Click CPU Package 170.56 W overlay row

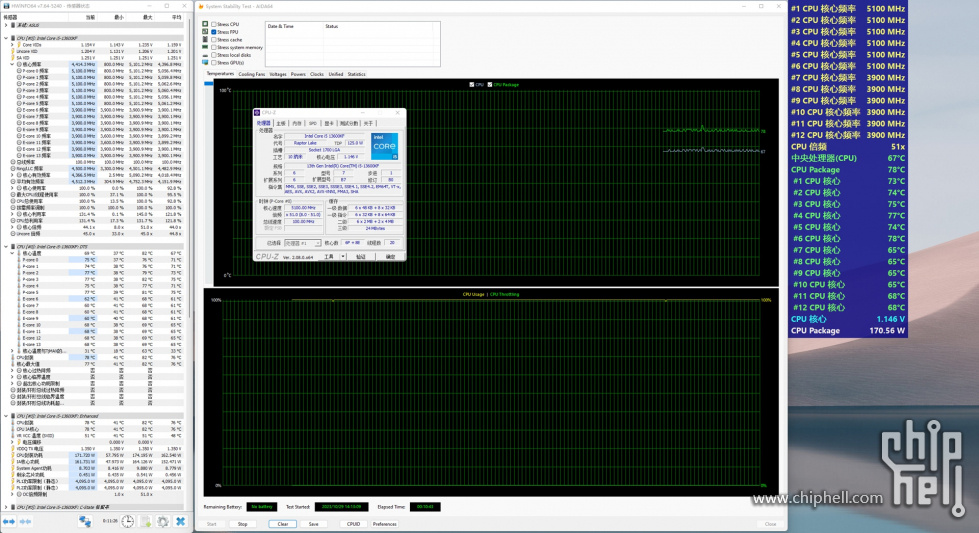pos(848,331)
